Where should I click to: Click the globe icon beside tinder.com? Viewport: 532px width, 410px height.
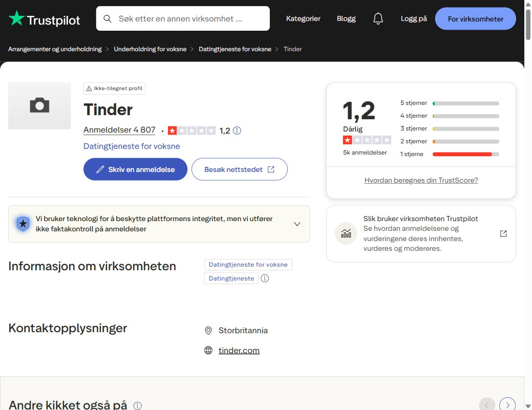tap(208, 350)
